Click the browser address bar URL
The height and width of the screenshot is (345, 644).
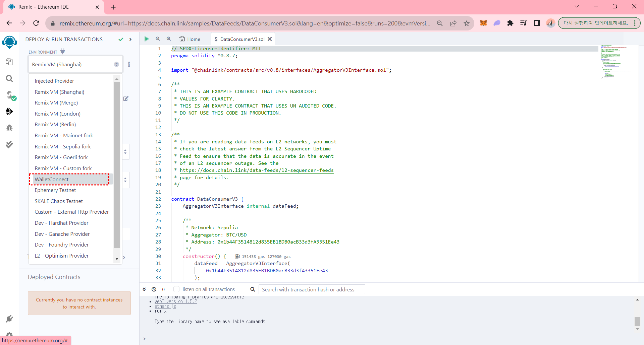[245, 23]
